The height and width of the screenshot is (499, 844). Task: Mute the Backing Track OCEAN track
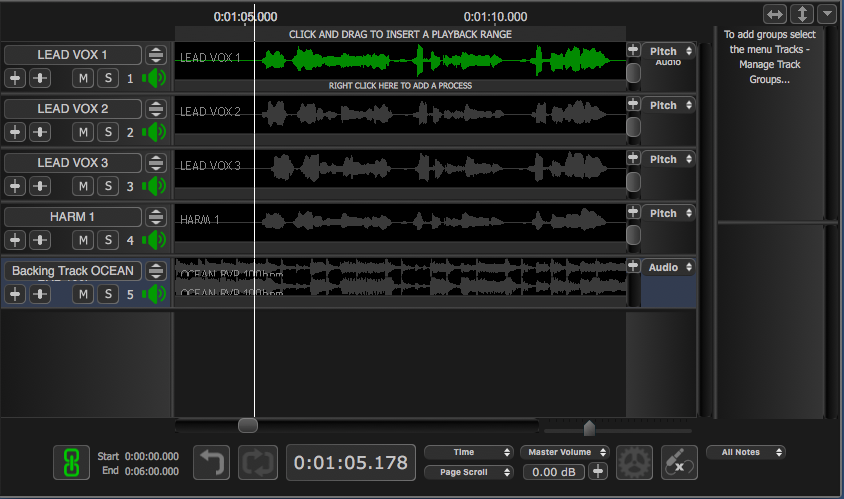coord(83,294)
